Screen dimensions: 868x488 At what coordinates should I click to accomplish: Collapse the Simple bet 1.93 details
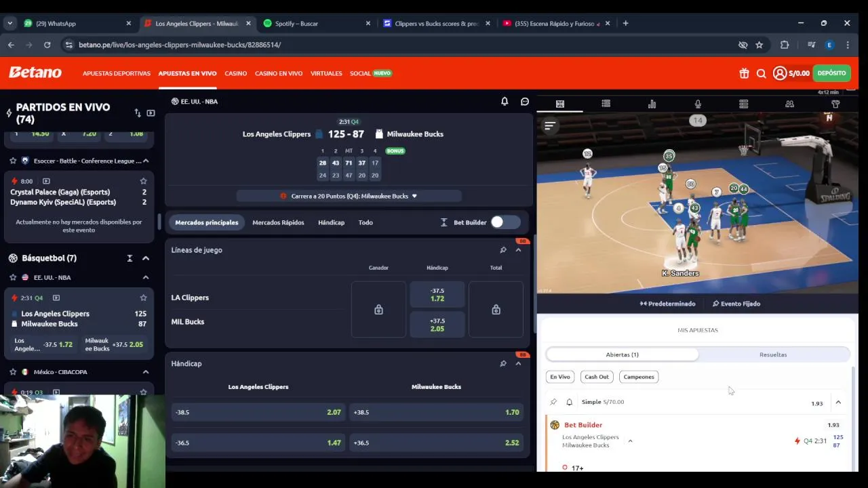838,403
